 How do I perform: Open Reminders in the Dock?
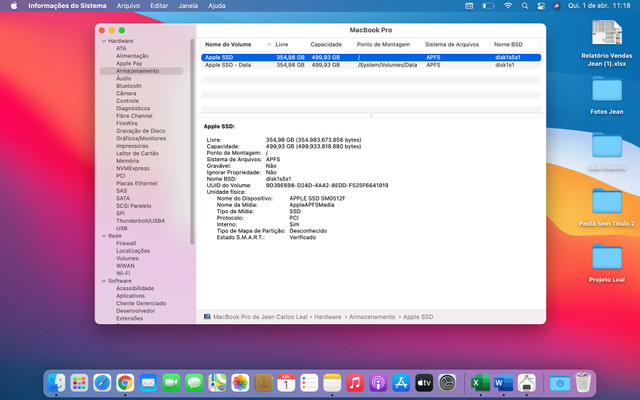[309, 383]
